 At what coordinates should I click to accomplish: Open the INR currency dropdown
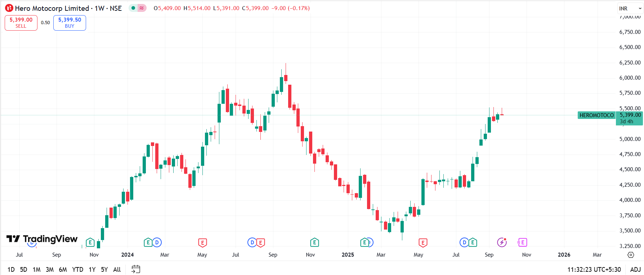click(630, 8)
